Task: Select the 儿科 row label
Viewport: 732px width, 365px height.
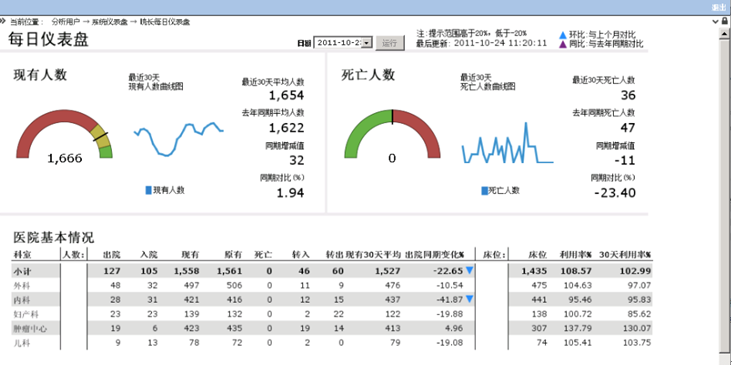Action: [x=22, y=343]
